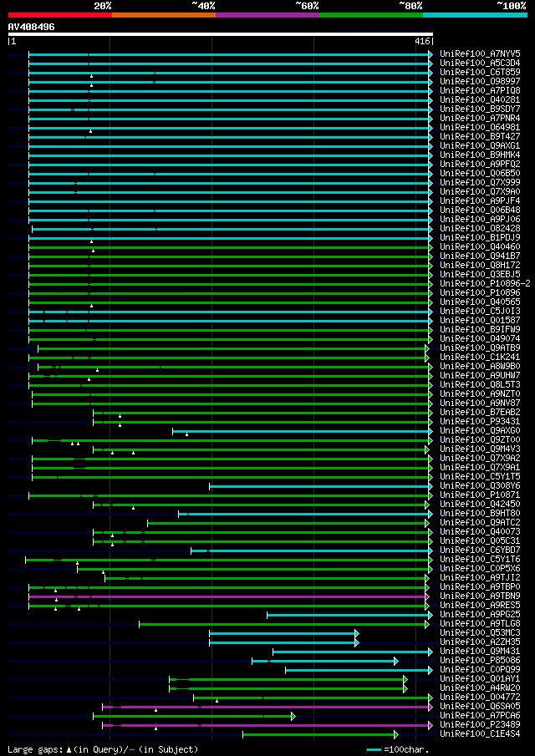This screenshot has height=756, width=535.
Task: Click the cyan alignment bar for UniRef100_Q53MC3
Action: [x=283, y=633]
